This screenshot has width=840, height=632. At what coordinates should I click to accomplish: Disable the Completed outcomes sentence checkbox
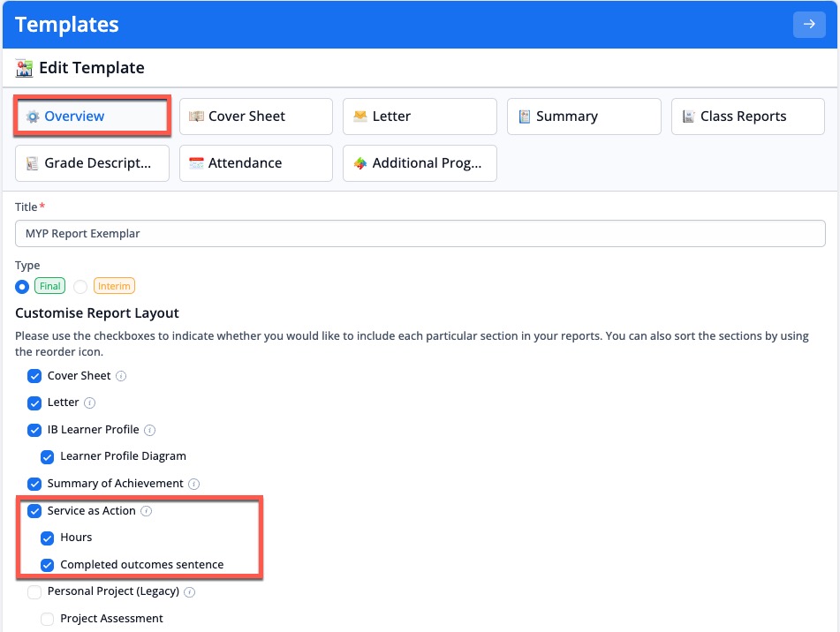48,565
